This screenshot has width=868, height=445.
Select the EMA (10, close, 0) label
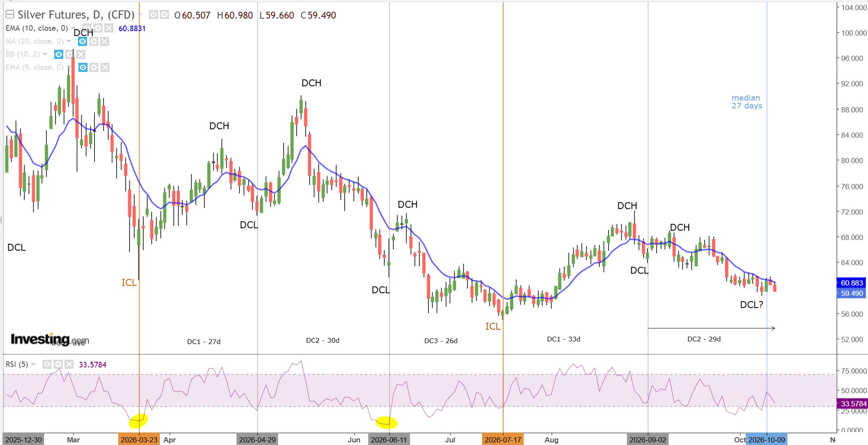37,28
